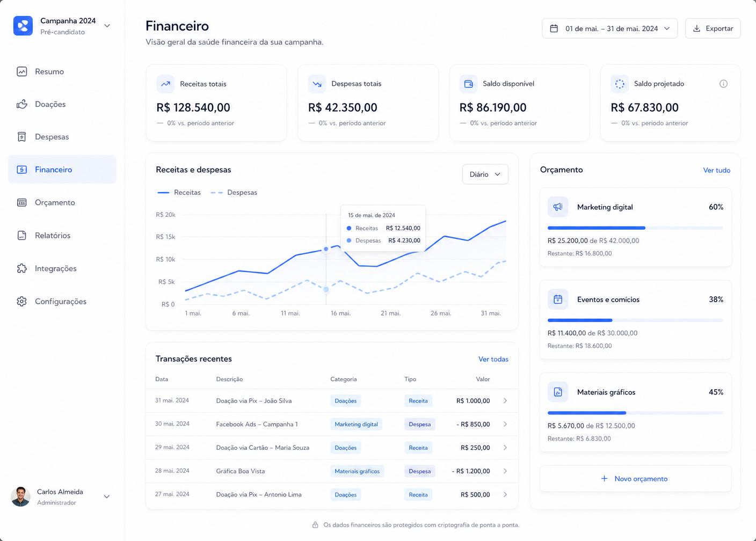
Task: Click Ver todas transactions link
Action: [x=493, y=359]
